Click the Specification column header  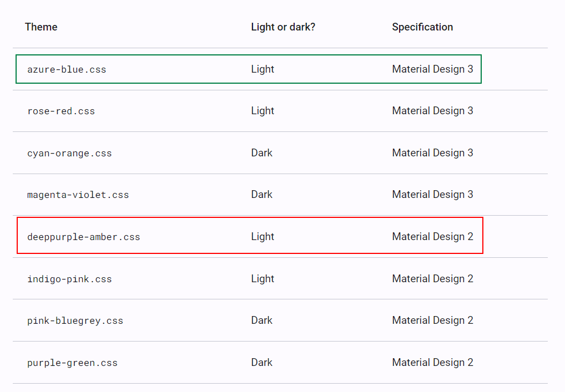click(422, 27)
